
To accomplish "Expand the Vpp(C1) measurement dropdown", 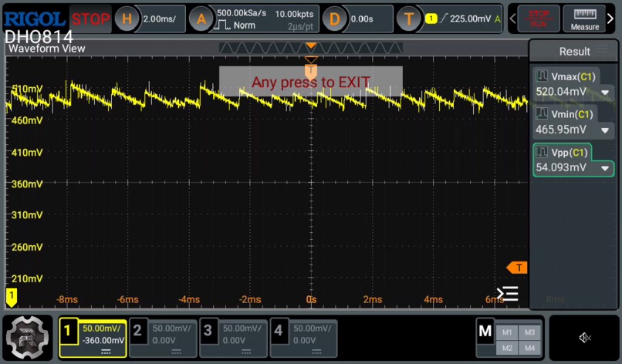I will pos(605,169).
